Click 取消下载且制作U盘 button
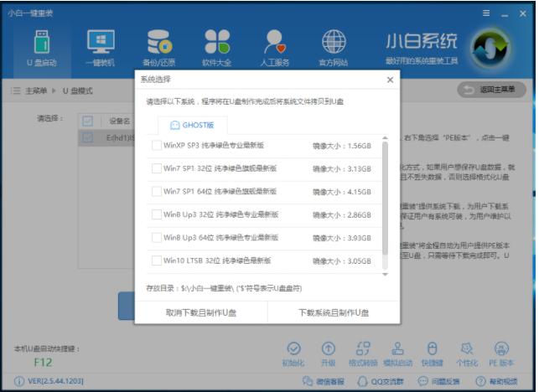The image size is (539, 392). 201,312
